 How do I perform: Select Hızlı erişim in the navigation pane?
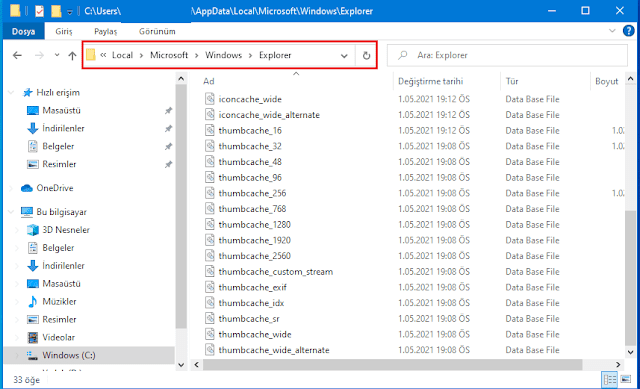click(58, 93)
